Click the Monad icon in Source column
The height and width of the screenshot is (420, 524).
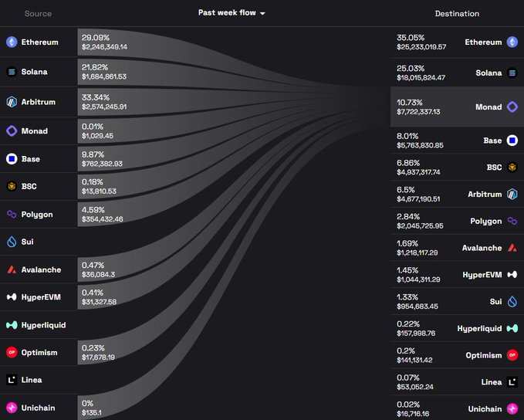pyautogui.click(x=12, y=130)
